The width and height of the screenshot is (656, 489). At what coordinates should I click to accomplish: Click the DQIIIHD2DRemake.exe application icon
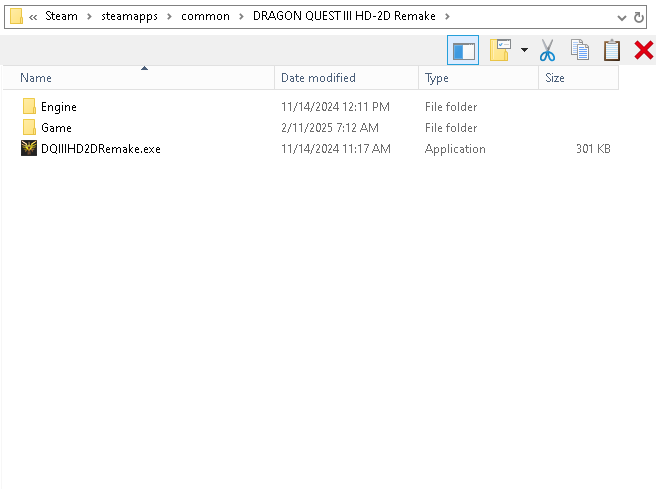pyautogui.click(x=29, y=148)
